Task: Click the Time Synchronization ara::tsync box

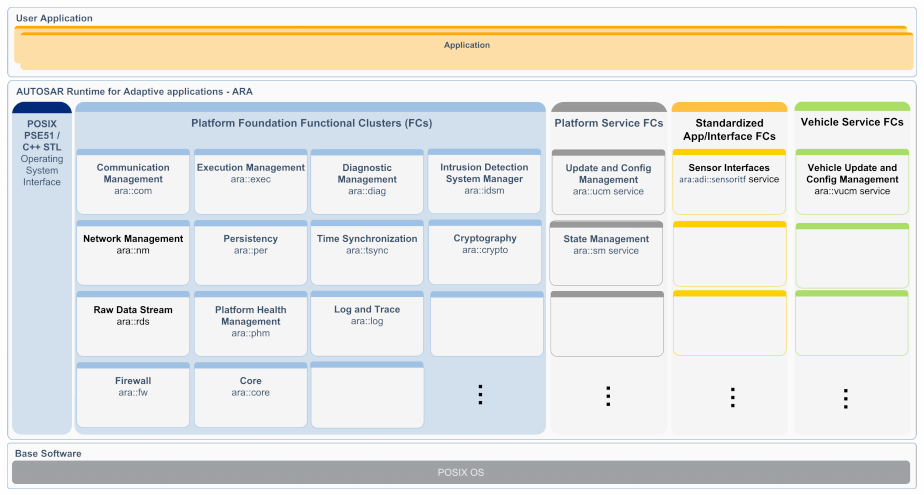Action: (x=367, y=253)
